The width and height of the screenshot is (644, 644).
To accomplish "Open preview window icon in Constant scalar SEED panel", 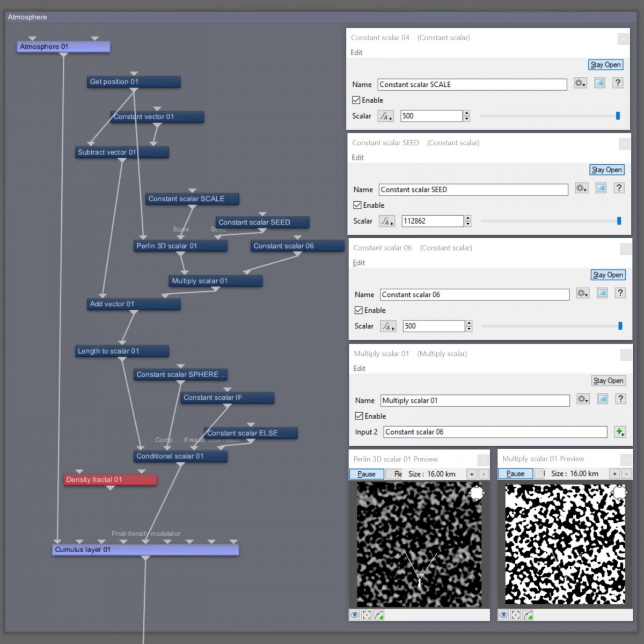I will pos(601,188).
